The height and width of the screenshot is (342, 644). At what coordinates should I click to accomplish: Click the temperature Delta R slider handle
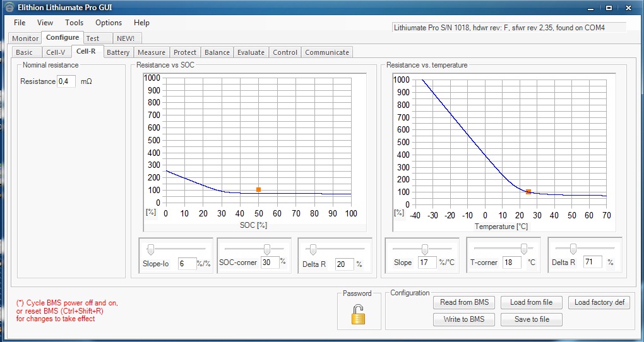click(573, 249)
